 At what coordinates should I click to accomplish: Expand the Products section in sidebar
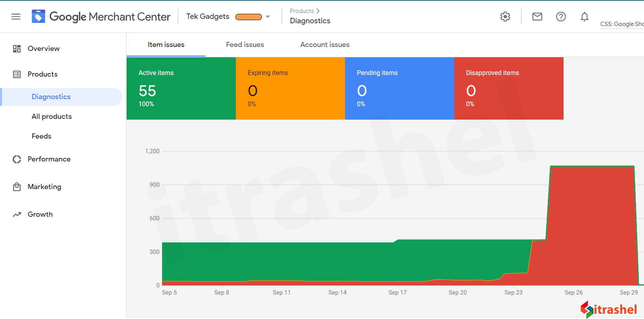point(43,74)
